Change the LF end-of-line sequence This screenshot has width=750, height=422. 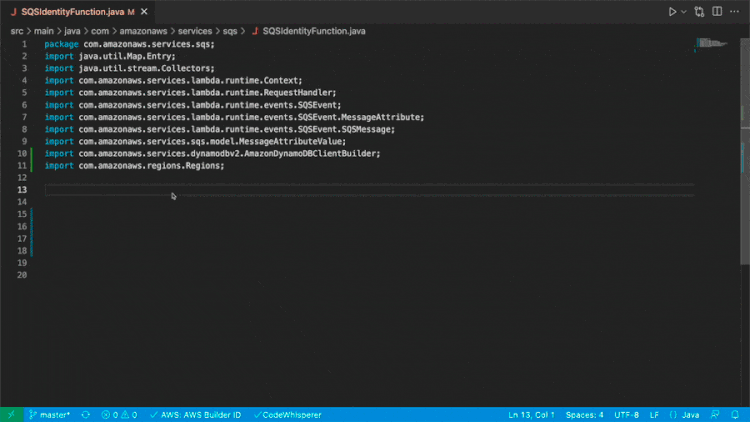coord(654,415)
